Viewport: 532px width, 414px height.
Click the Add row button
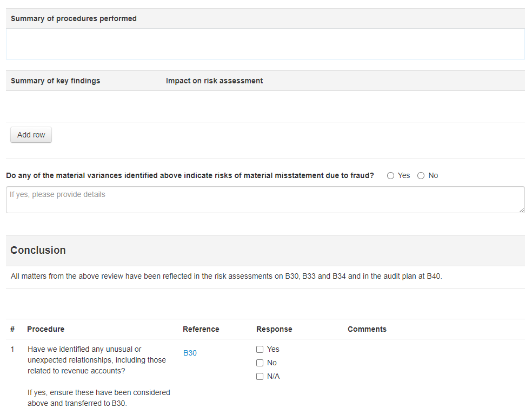(31, 135)
